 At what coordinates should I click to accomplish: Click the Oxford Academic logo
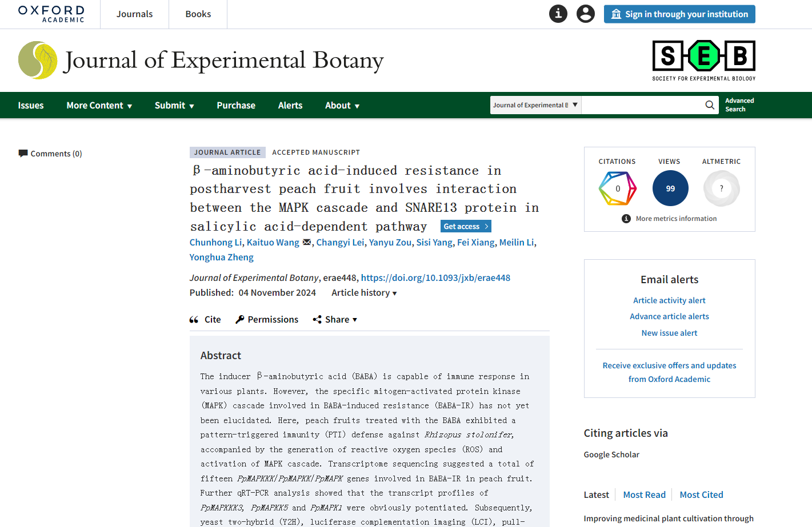click(x=51, y=14)
